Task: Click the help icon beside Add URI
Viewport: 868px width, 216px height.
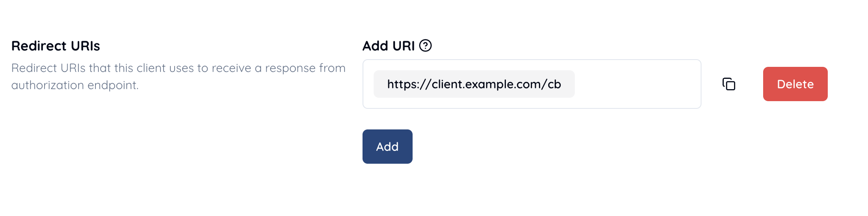Action: [x=425, y=45]
